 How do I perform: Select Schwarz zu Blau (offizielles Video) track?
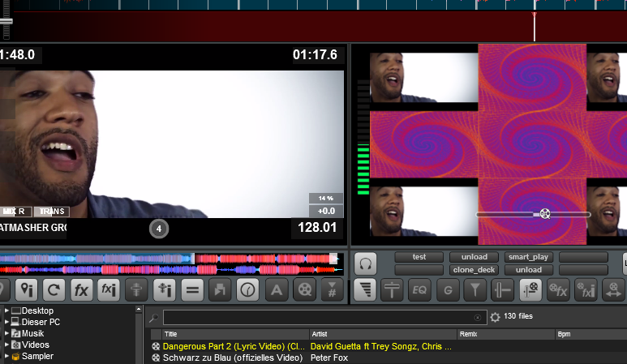tap(233, 358)
